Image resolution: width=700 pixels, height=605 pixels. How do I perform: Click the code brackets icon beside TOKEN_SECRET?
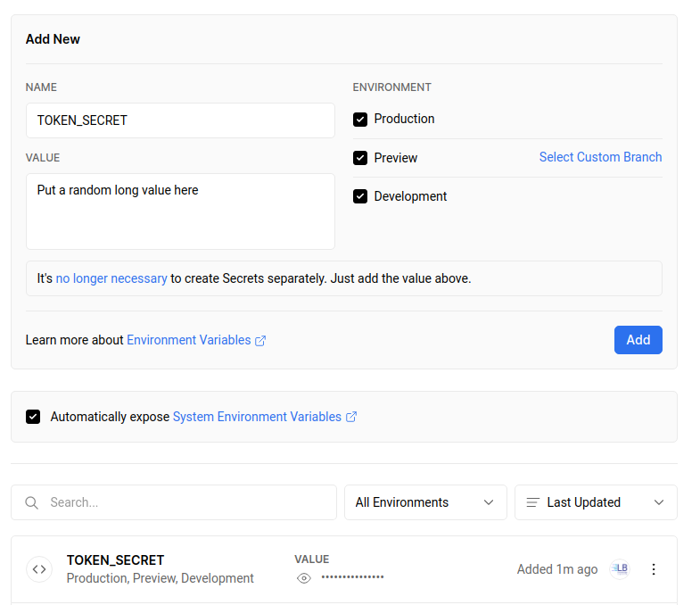pyautogui.click(x=39, y=568)
